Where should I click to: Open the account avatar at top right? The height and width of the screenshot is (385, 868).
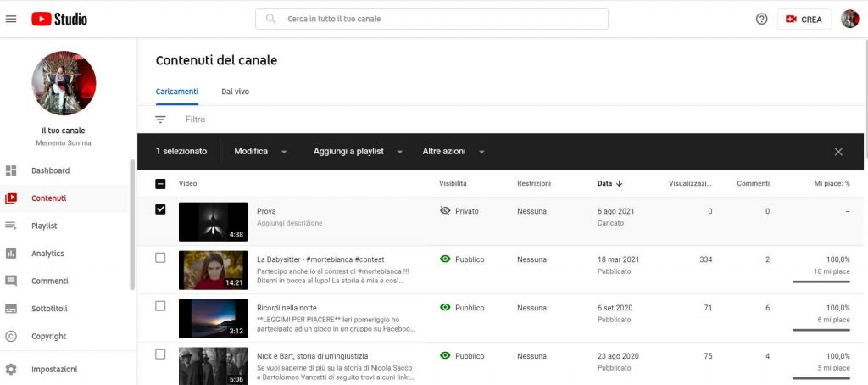849,19
